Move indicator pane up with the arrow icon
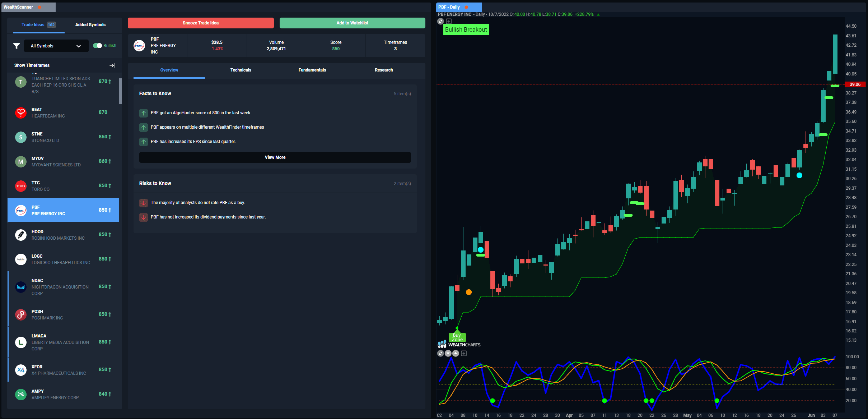The height and width of the screenshot is (419, 868). tap(456, 353)
